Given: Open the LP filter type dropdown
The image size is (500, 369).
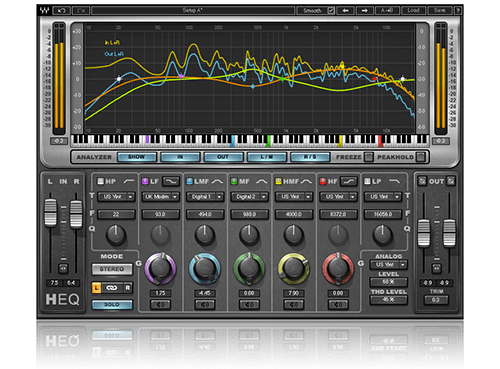Looking at the screenshot, I should point(382,197).
